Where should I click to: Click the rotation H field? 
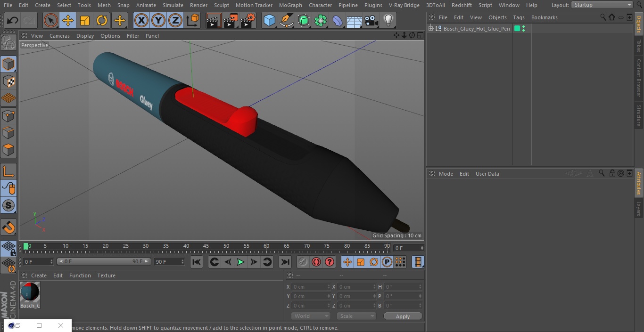(x=404, y=287)
